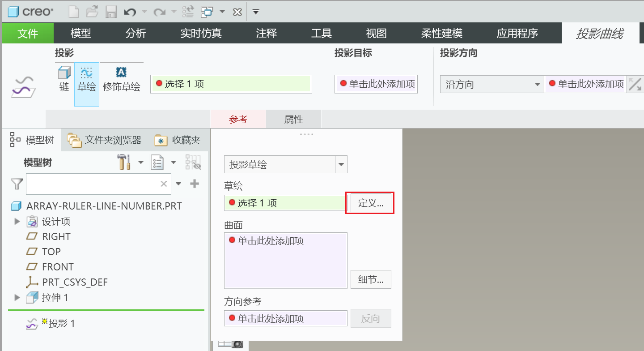The image size is (644, 351).
Task: Click the 投影方向 reference collector field
Action: [585, 84]
